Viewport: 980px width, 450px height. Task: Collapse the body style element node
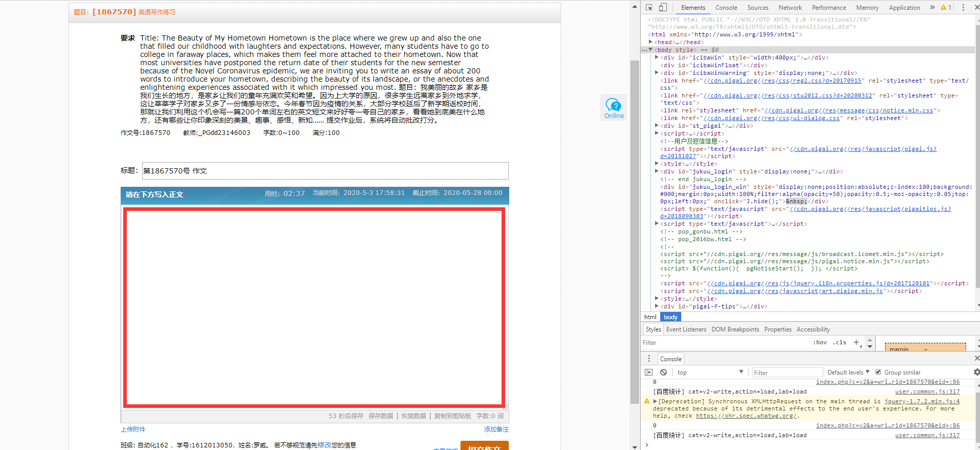tap(650, 50)
